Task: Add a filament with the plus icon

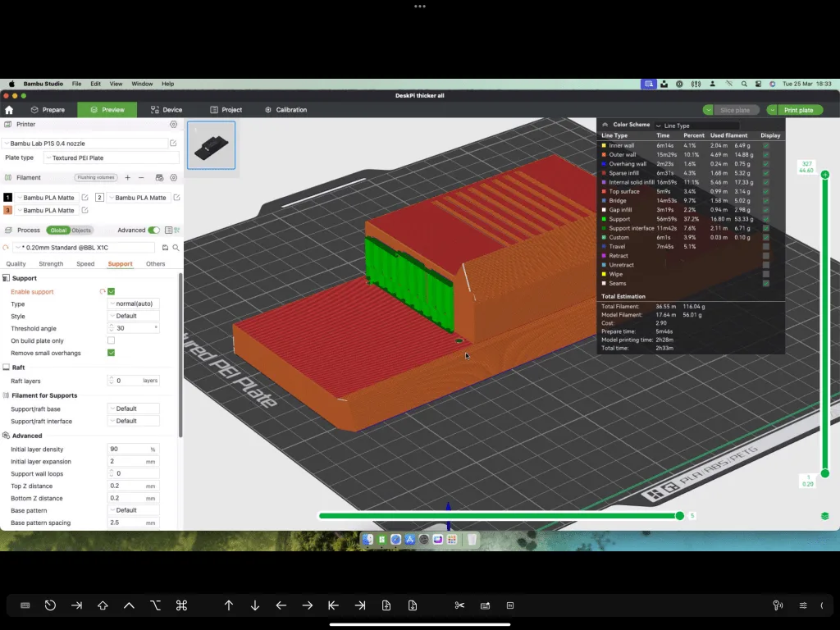Action: point(127,177)
